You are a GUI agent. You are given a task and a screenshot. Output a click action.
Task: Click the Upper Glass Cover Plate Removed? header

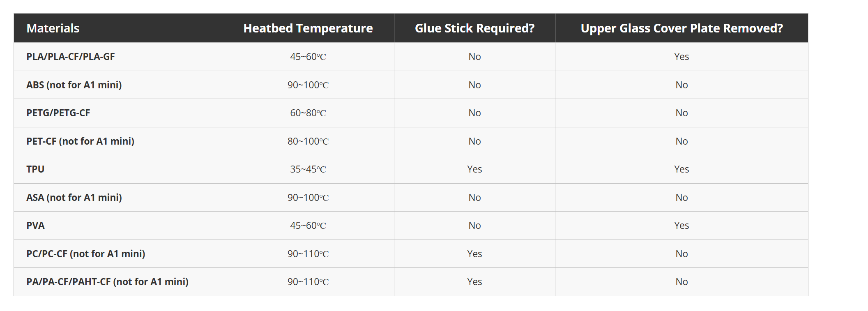click(682, 28)
